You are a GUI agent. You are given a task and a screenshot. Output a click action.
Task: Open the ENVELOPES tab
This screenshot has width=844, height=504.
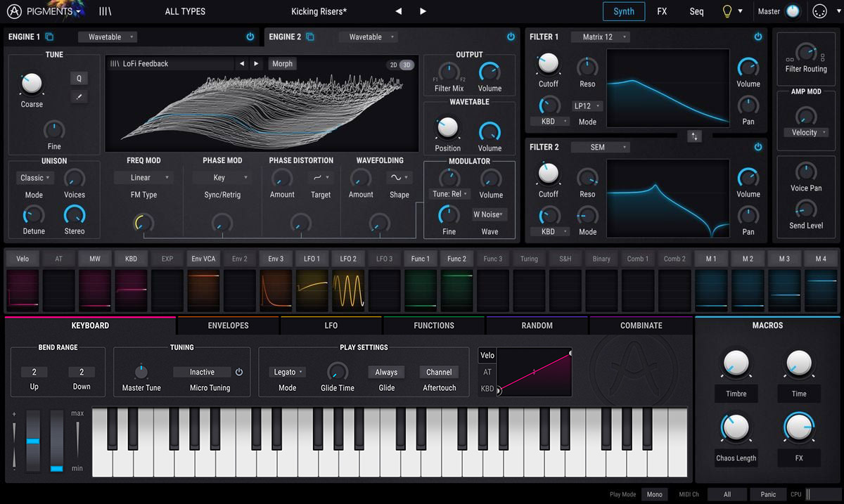tap(228, 325)
